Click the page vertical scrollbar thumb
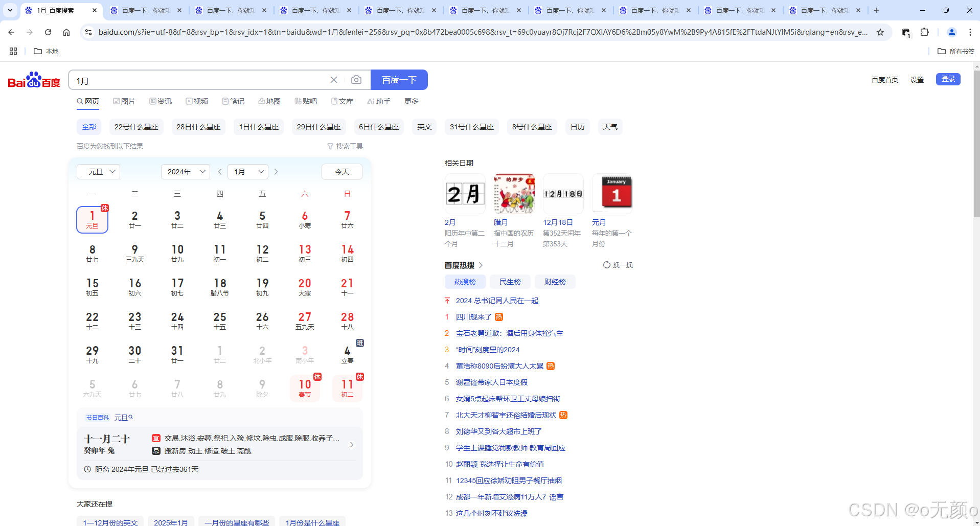Image resolution: width=980 pixels, height=526 pixels. tap(976, 143)
